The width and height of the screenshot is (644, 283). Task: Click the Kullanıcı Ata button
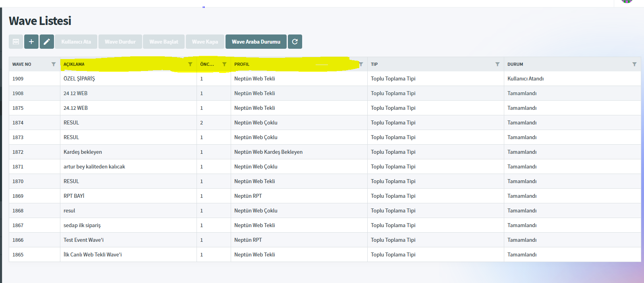(x=76, y=42)
